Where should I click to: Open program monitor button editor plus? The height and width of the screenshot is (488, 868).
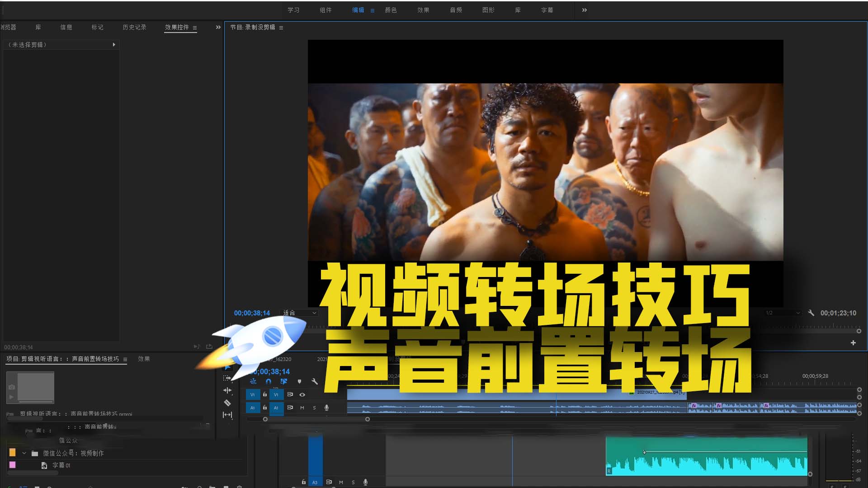(853, 343)
